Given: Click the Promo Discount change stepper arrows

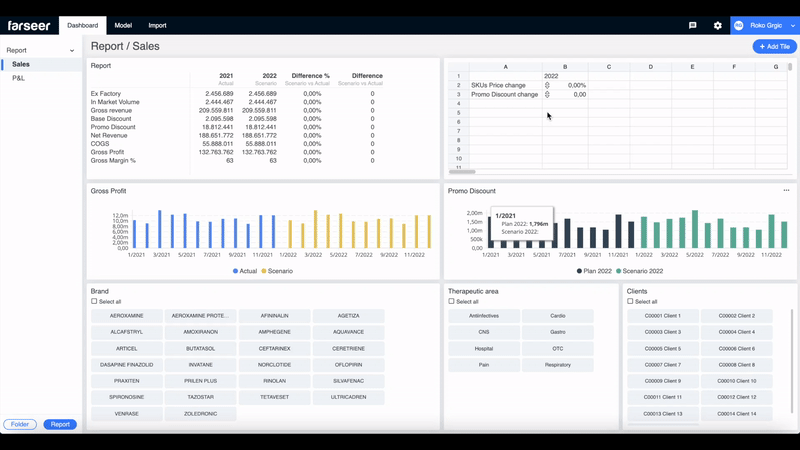Looking at the screenshot, I should [547, 94].
